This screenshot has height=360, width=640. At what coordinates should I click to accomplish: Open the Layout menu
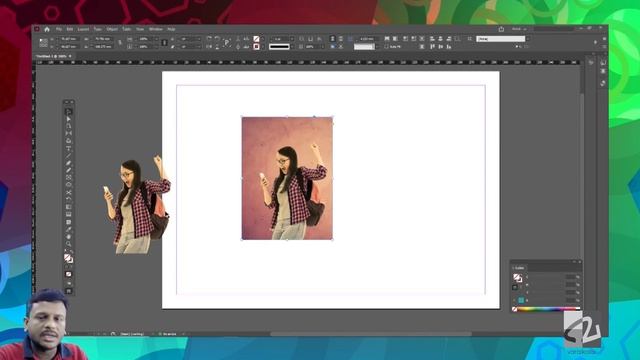[83, 29]
